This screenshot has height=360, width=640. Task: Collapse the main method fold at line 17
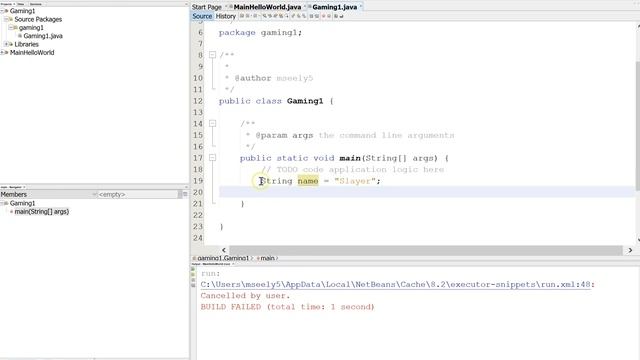point(212,158)
